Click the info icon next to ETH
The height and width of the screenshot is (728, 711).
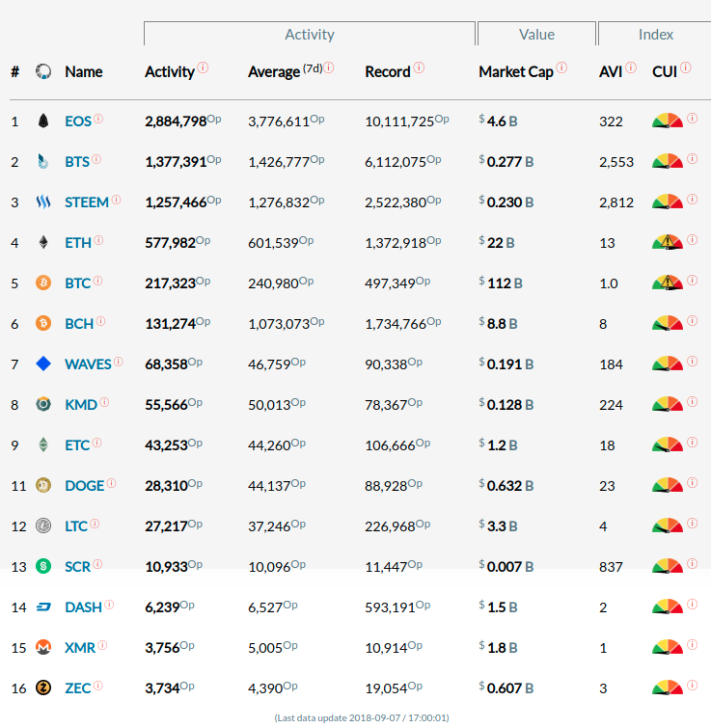click(98, 241)
